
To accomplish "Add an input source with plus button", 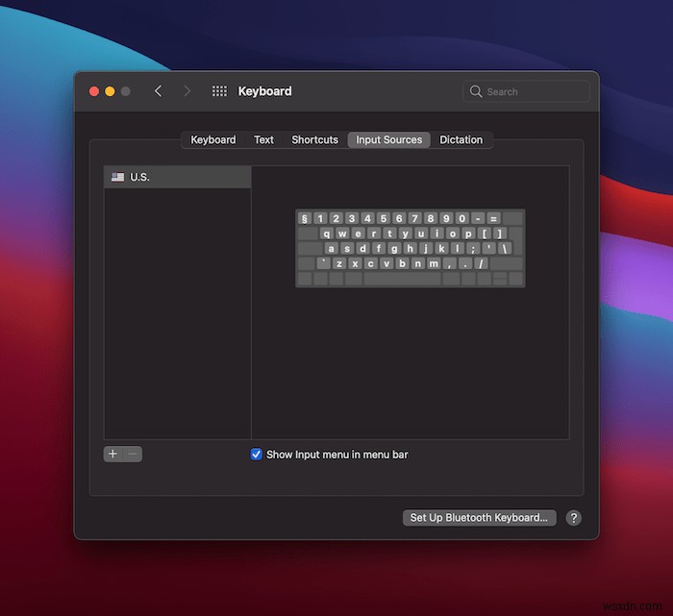I will (112, 454).
